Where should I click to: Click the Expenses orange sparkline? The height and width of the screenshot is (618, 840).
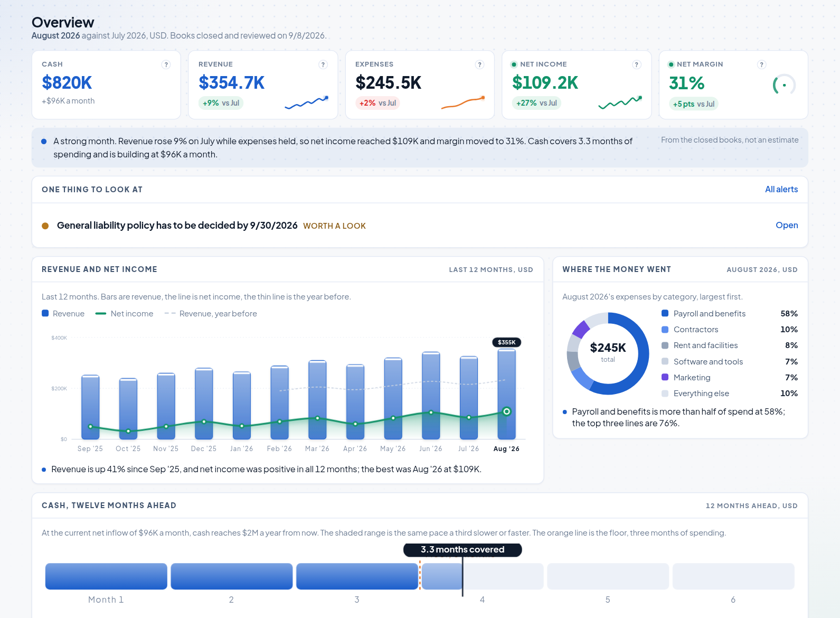point(463,102)
